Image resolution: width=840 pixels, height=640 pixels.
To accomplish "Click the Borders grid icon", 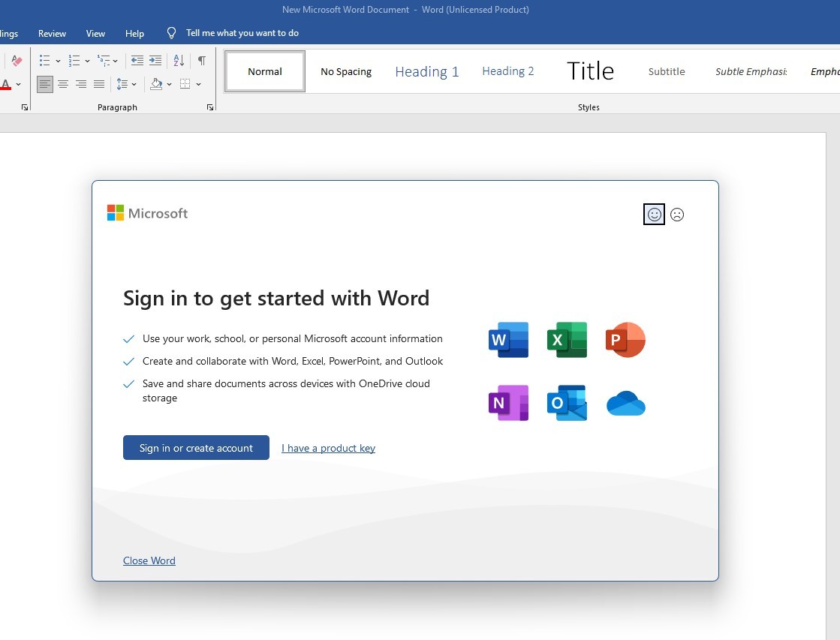I will (185, 84).
